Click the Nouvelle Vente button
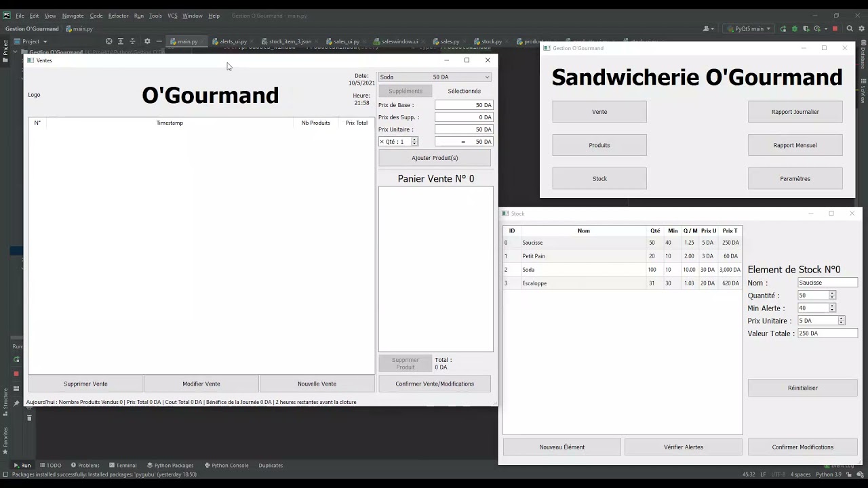 coord(317,384)
